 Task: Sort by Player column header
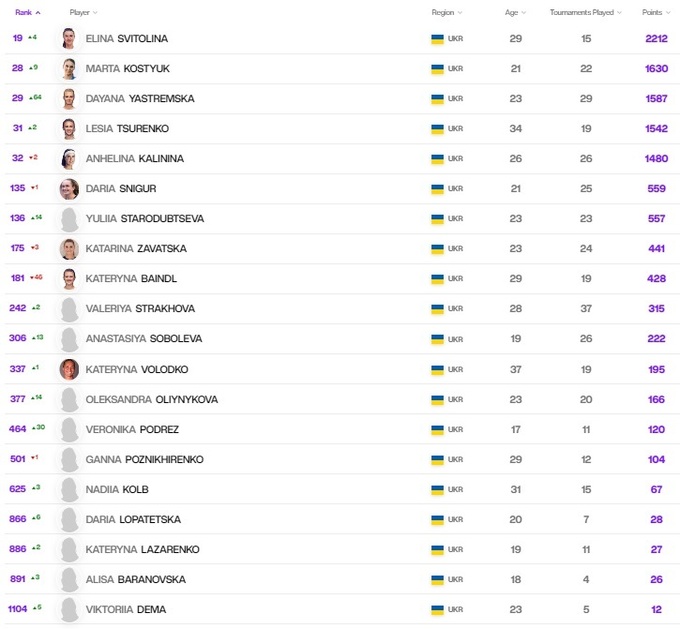point(83,12)
